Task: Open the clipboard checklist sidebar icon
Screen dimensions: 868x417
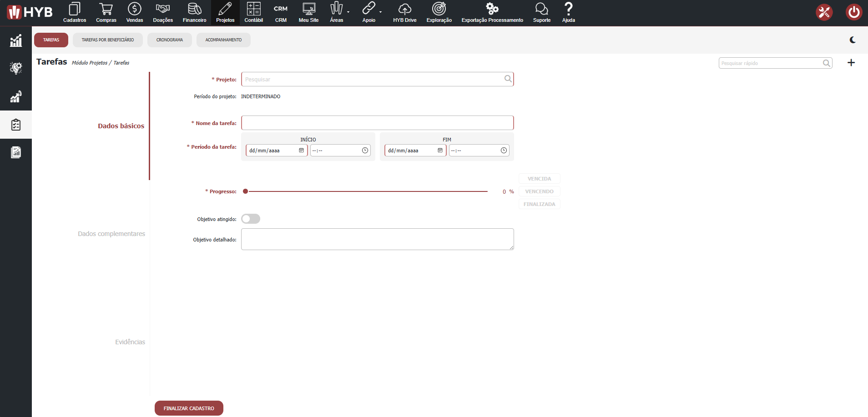Action: click(16, 125)
